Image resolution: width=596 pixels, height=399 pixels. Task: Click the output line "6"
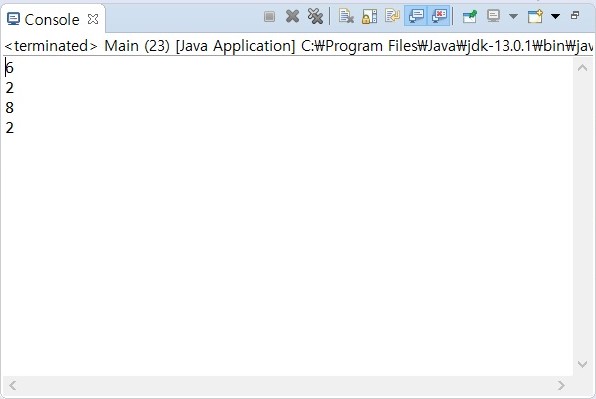coord(10,68)
